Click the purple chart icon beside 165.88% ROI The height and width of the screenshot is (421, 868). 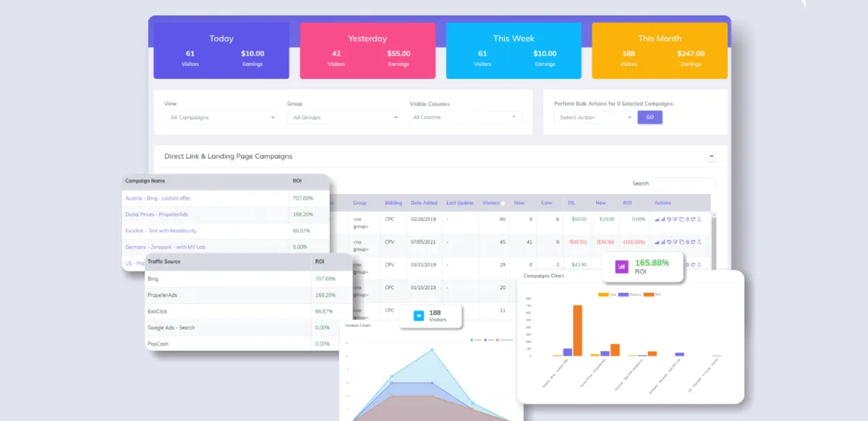(621, 267)
